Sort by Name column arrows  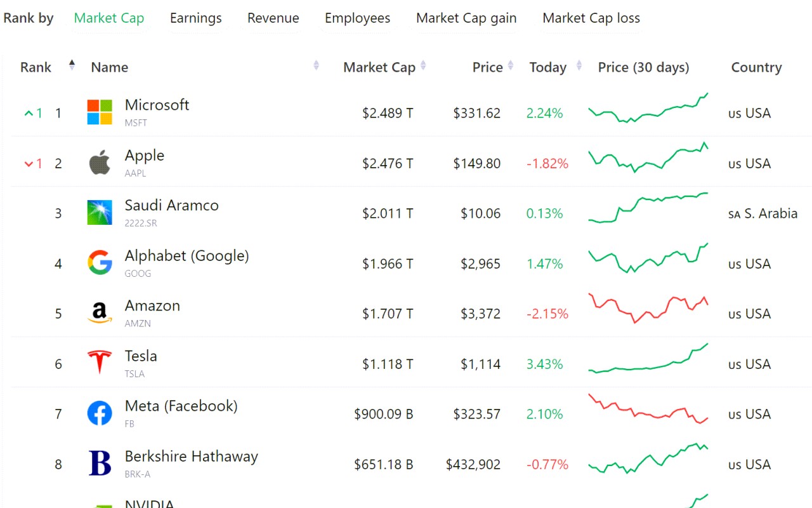pos(316,65)
